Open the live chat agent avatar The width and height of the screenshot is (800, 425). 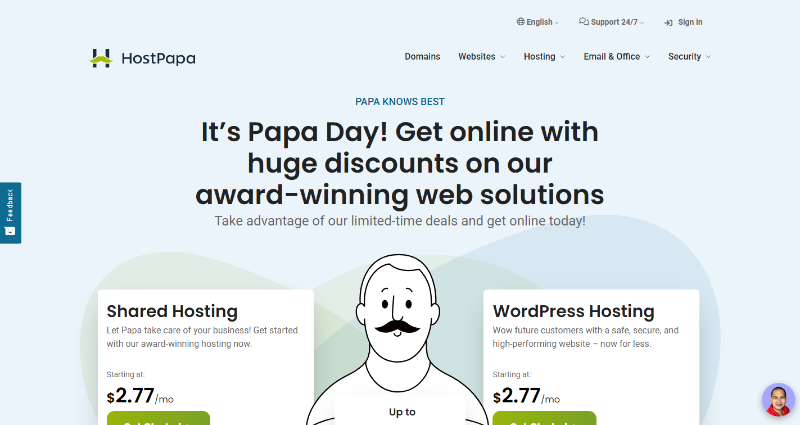tap(778, 399)
